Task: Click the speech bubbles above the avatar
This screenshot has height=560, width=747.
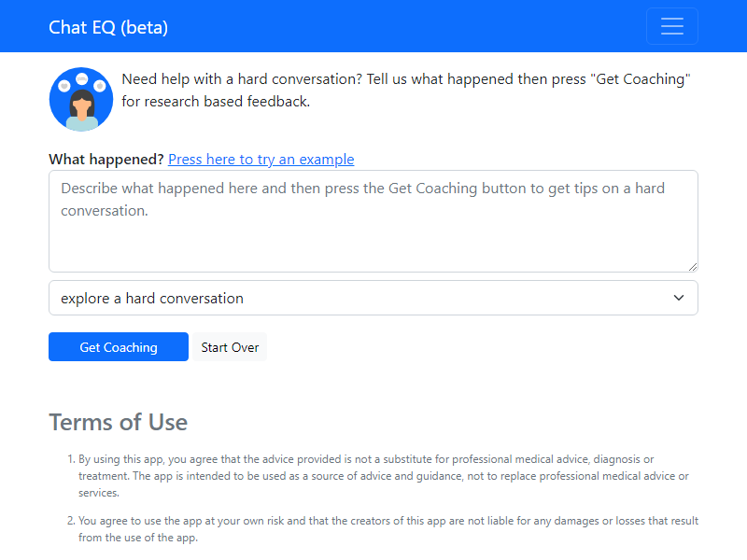Action: (81, 80)
